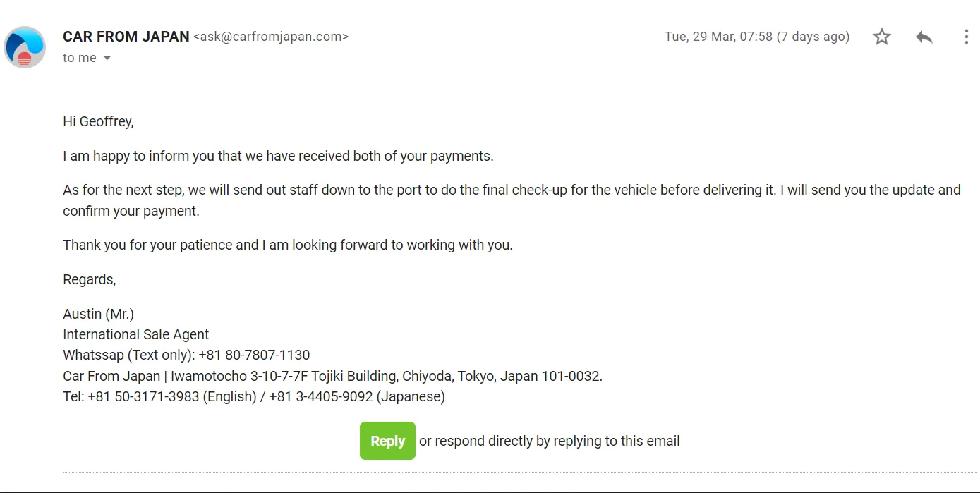Click the sentence about received payments
The height and width of the screenshot is (493, 980).
coord(278,156)
